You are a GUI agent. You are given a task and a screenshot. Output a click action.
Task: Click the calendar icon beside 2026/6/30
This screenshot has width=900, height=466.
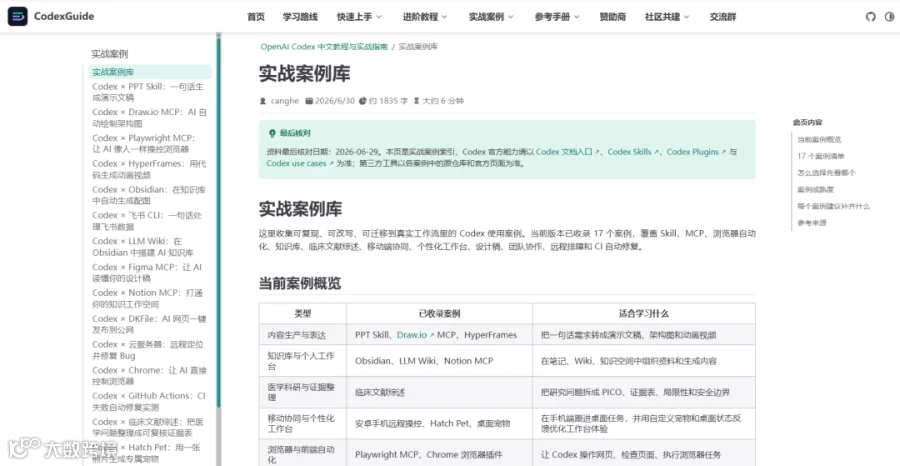pos(309,101)
